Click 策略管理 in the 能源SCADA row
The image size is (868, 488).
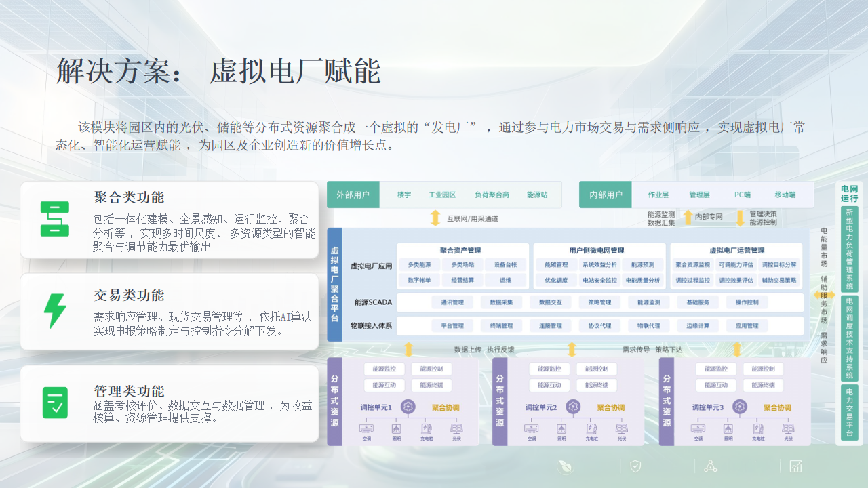coord(599,302)
